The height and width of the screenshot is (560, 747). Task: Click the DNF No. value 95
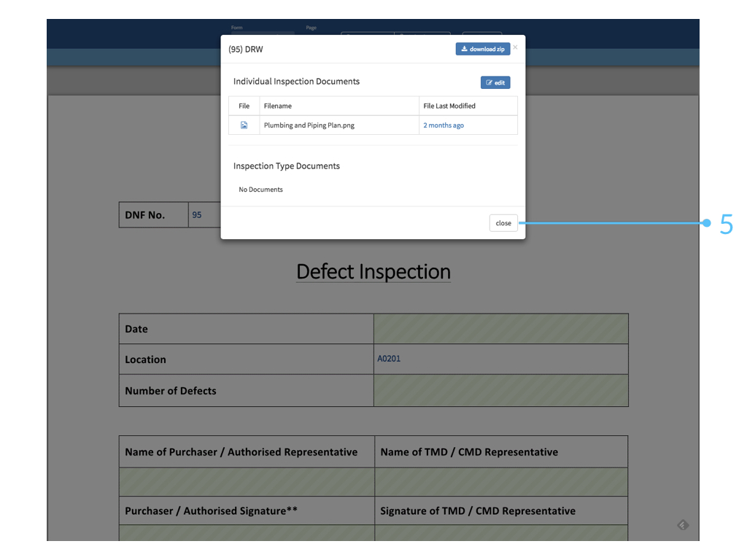197,215
